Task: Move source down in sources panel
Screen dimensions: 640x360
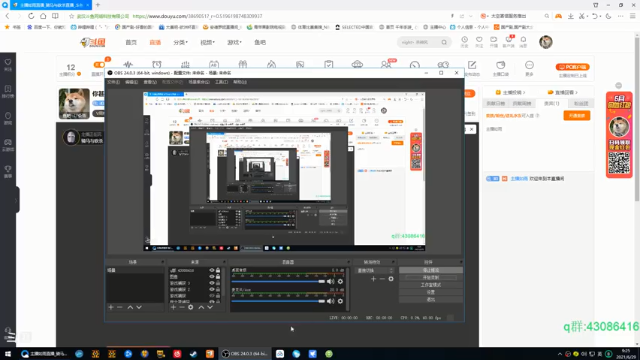Action: [x=210, y=307]
